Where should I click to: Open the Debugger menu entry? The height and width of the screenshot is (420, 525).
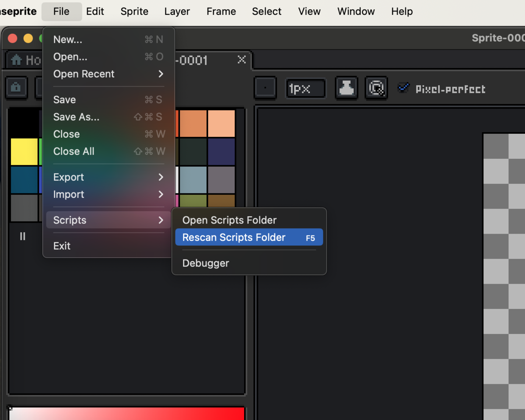pyautogui.click(x=249, y=263)
